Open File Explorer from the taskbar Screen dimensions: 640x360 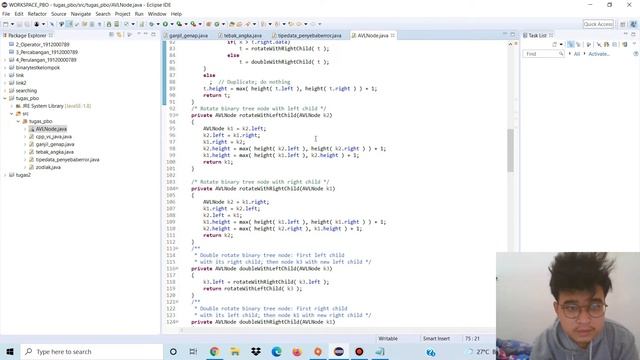(235, 351)
